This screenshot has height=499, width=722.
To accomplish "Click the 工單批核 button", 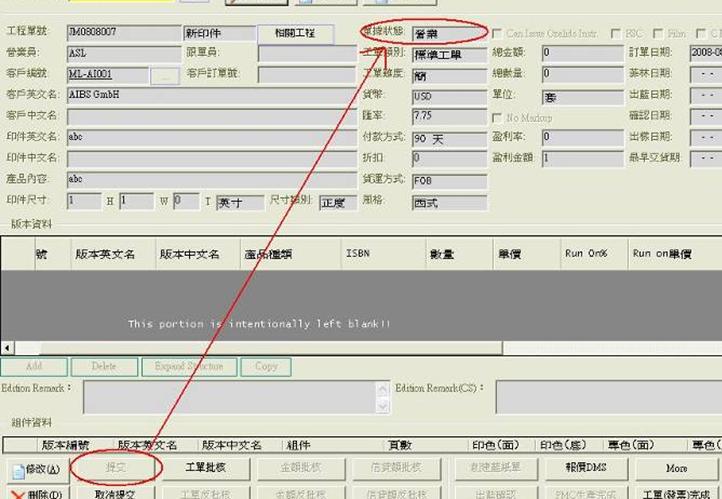I will point(204,468).
